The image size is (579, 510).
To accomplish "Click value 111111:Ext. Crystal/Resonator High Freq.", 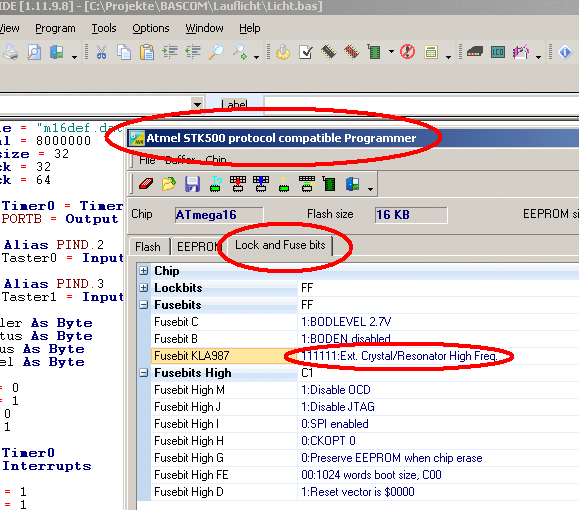I will [x=400, y=356].
